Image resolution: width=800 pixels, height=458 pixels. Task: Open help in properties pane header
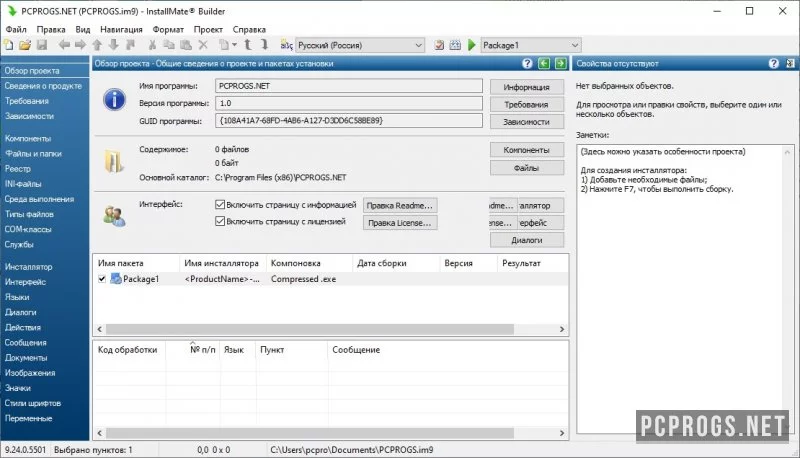click(774, 63)
